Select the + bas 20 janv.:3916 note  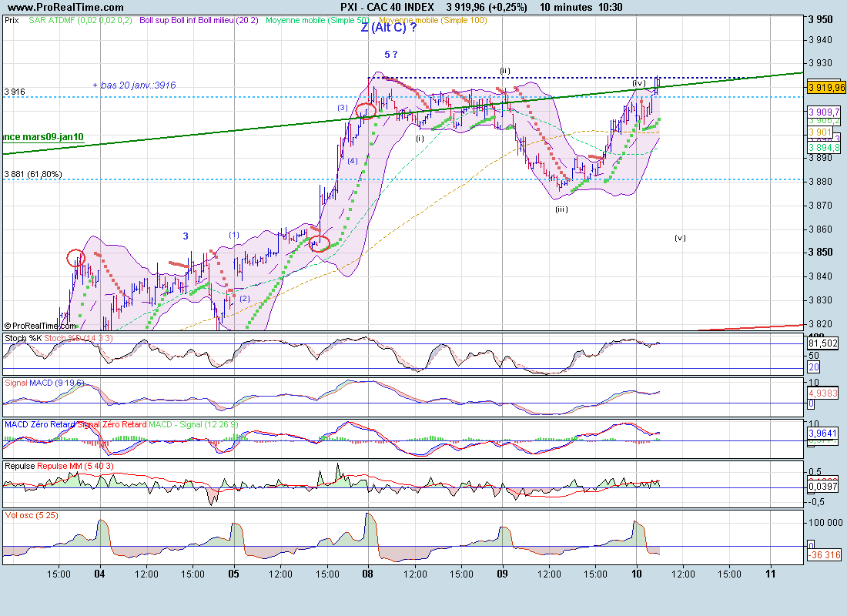coord(134,85)
